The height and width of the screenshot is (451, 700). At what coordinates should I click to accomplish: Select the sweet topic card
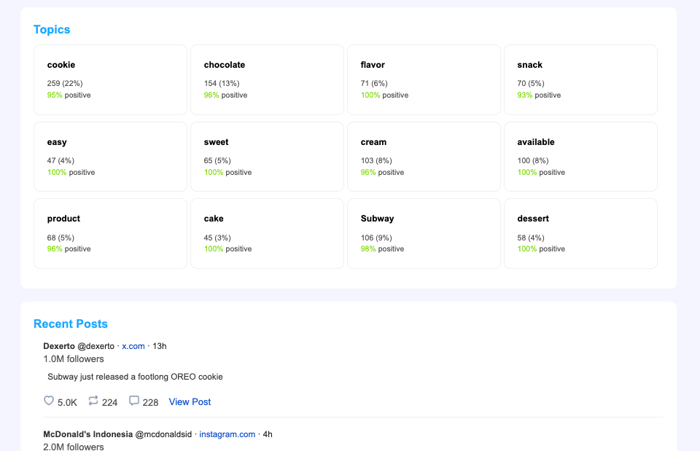(x=267, y=157)
